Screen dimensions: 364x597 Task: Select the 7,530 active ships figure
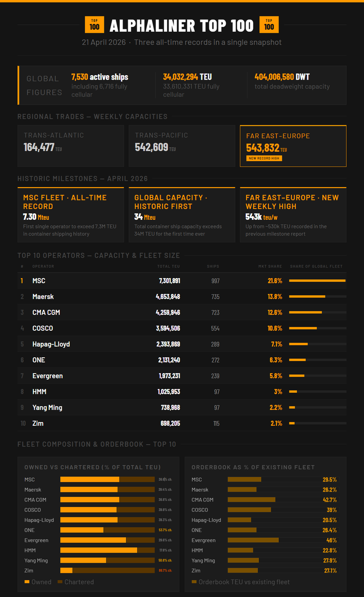[x=99, y=77]
